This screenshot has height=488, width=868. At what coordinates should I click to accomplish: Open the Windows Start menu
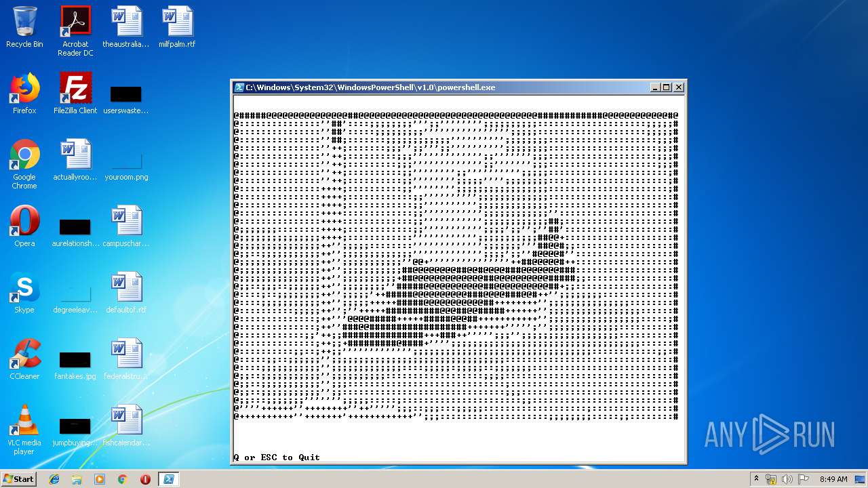pyautogui.click(x=18, y=479)
